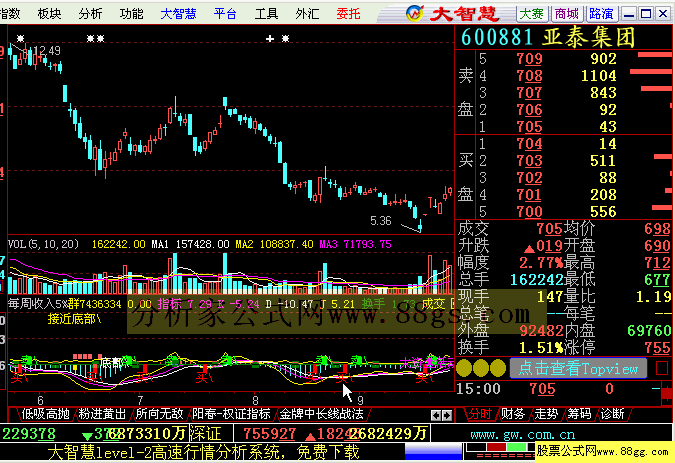The width and height of the screenshot is (675, 463).
Task: Click the month 7 marker on time axis
Action: 139,400
